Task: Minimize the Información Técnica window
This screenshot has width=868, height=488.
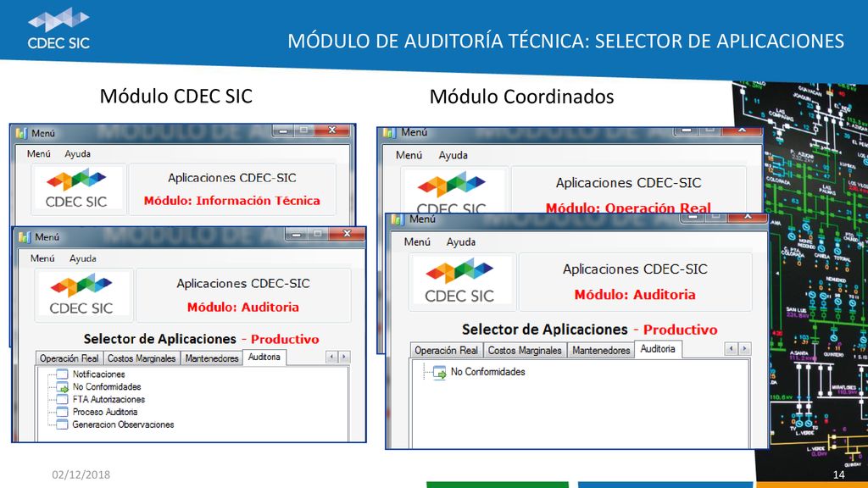Action: 283,131
